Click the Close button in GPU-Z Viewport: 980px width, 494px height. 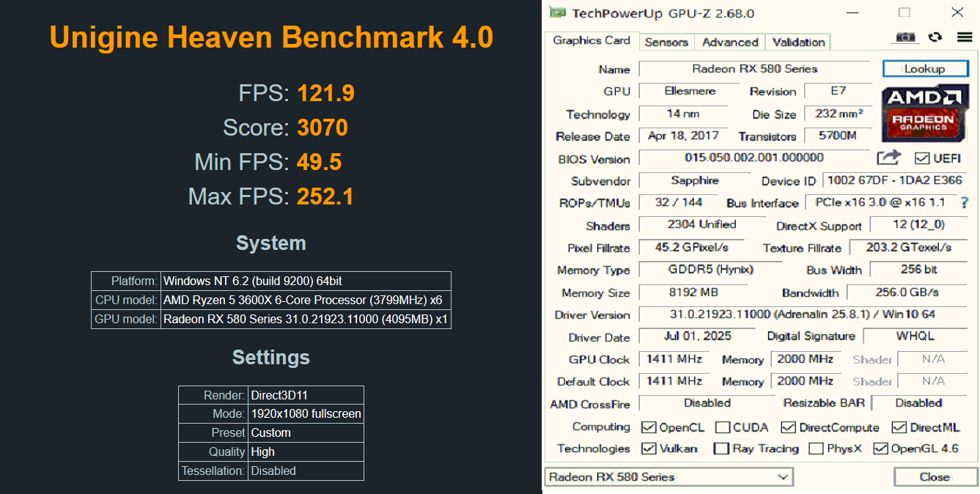tap(935, 477)
